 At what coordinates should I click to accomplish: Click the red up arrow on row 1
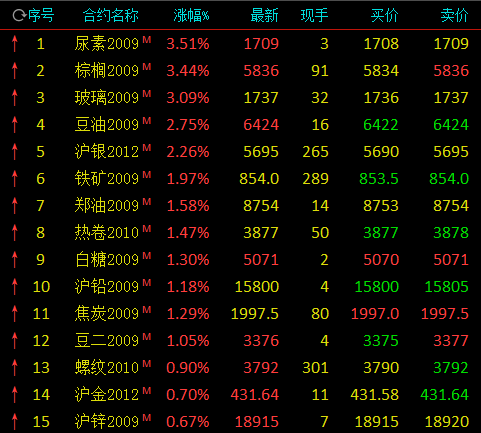pos(14,44)
